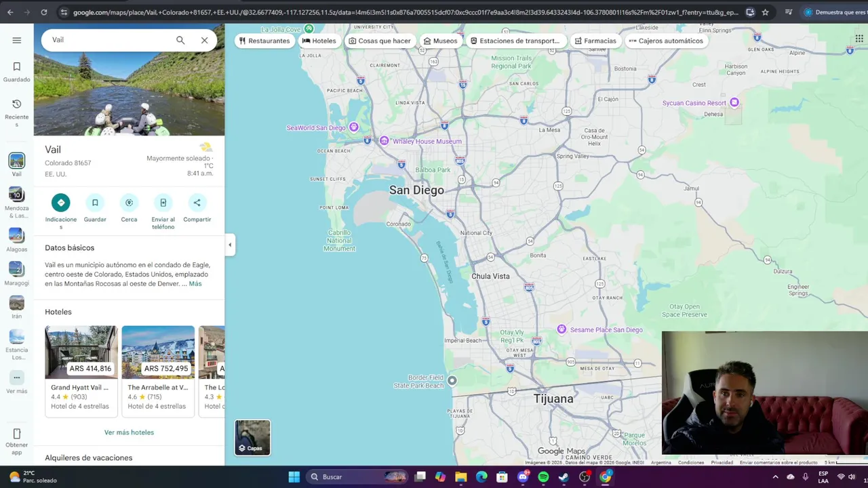Select Estaciones de transporte chip
Viewport: 868px width, 488px height.
click(x=515, y=41)
